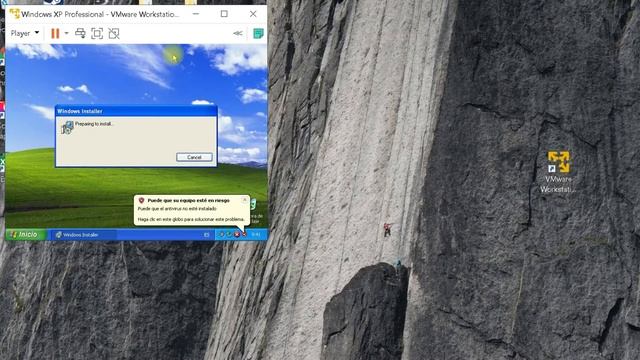The width and height of the screenshot is (640, 360).
Task: Minimize the VMware Player window
Action: [x=196, y=14]
